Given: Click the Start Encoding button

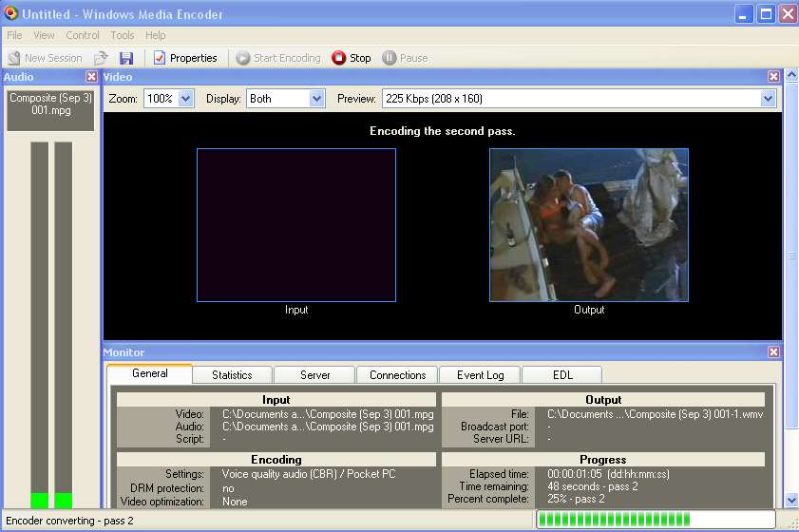Looking at the screenshot, I should 278,58.
